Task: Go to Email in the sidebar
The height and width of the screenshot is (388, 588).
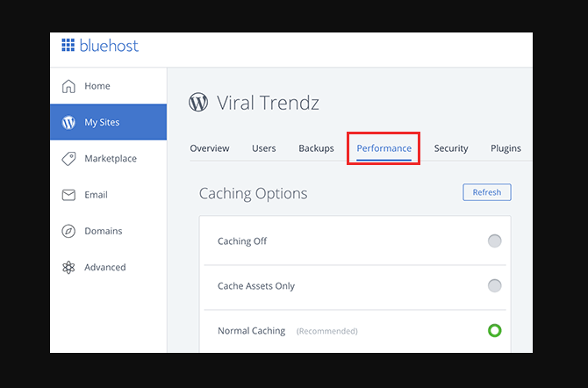Action: (x=108, y=195)
